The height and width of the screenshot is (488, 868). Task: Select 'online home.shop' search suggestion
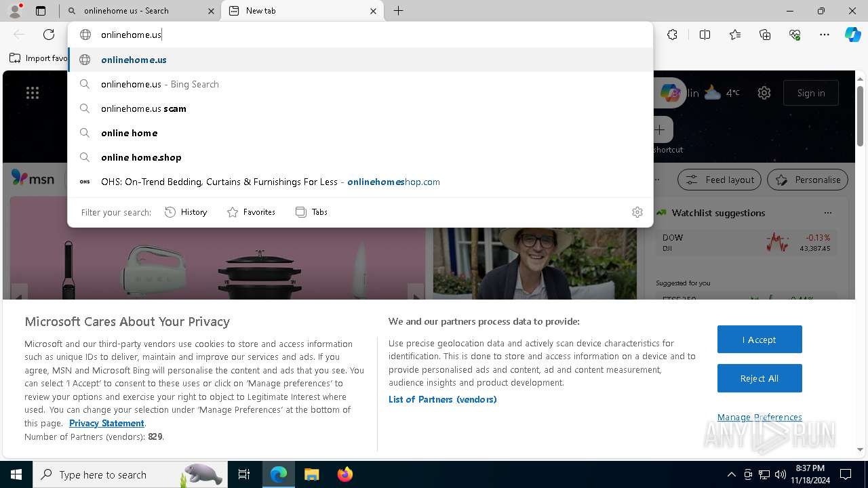pyautogui.click(x=360, y=157)
